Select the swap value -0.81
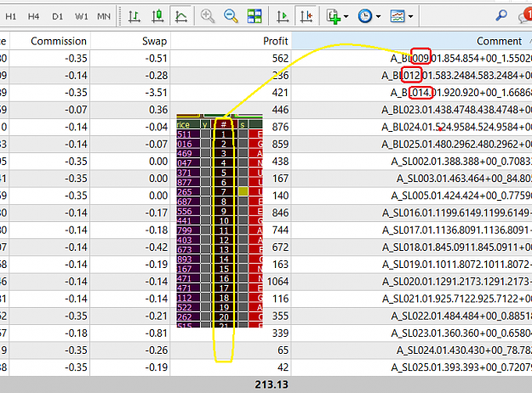Screen dimensions: 532x393 157,333
